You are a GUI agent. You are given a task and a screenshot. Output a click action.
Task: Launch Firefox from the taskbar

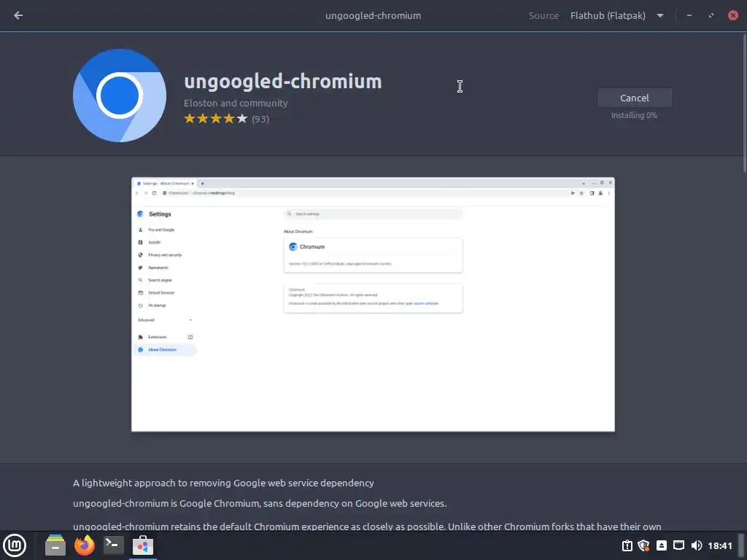pyautogui.click(x=85, y=545)
